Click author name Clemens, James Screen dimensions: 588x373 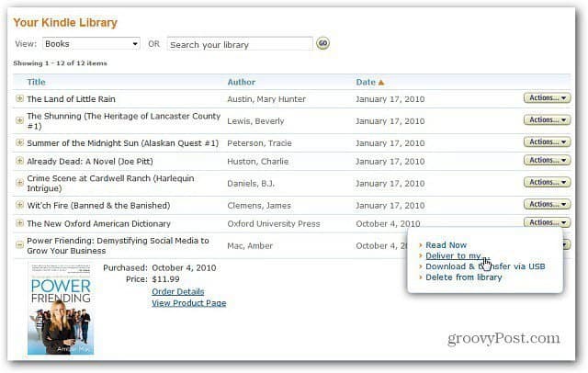(x=259, y=206)
